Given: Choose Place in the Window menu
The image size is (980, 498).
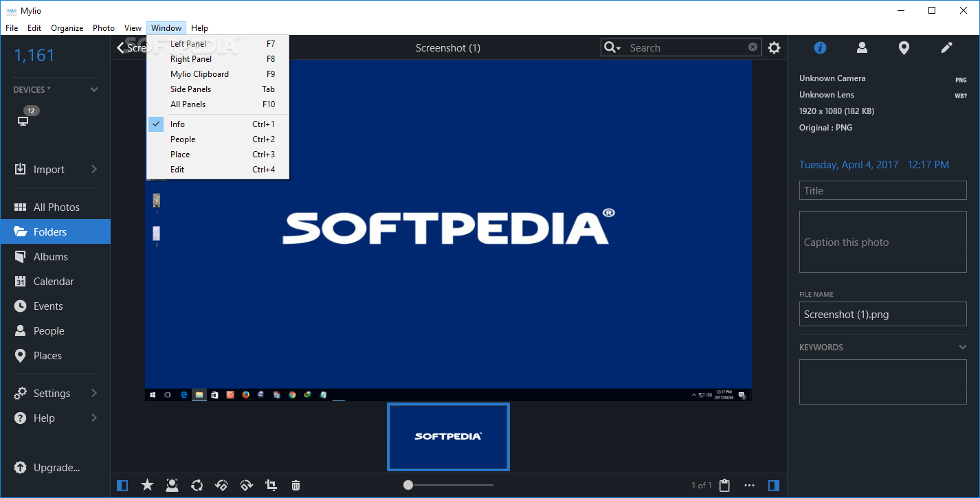Looking at the screenshot, I should point(218,155).
